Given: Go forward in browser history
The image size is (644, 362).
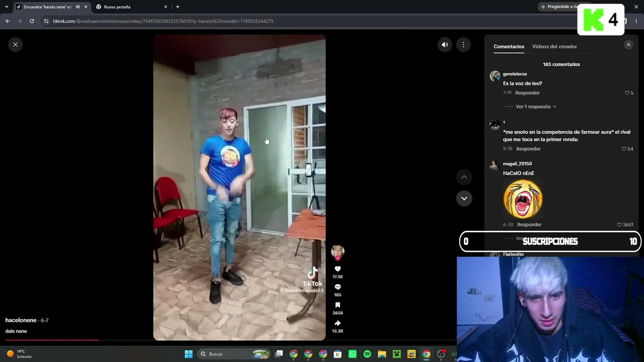Looking at the screenshot, I should (20, 21).
